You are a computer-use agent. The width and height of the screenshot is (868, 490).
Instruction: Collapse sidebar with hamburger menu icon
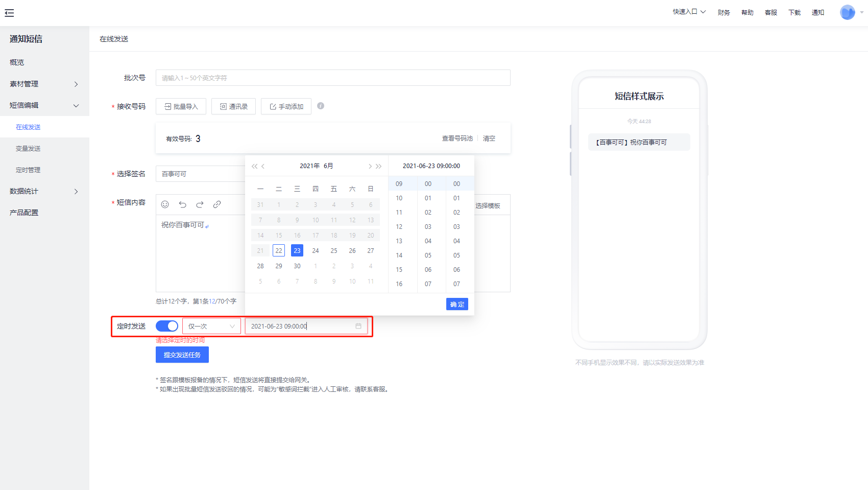tap(9, 13)
